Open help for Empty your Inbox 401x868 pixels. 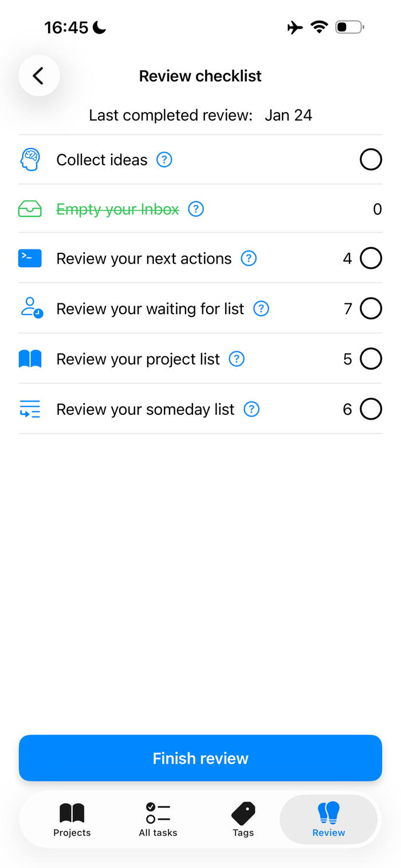[x=196, y=209]
